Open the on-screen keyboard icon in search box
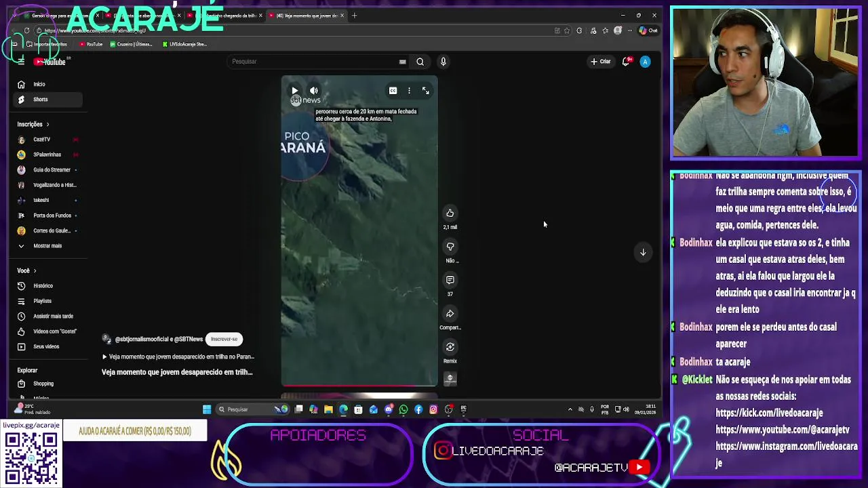868x488 pixels. click(x=403, y=62)
